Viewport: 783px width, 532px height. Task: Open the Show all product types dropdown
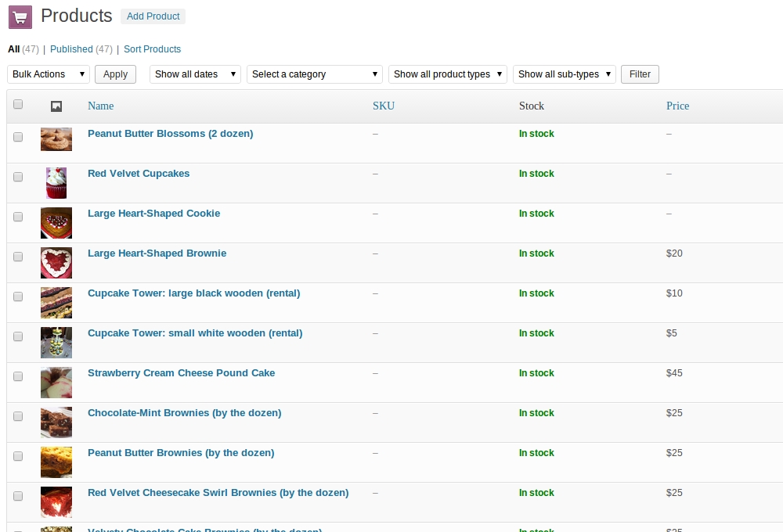(447, 74)
